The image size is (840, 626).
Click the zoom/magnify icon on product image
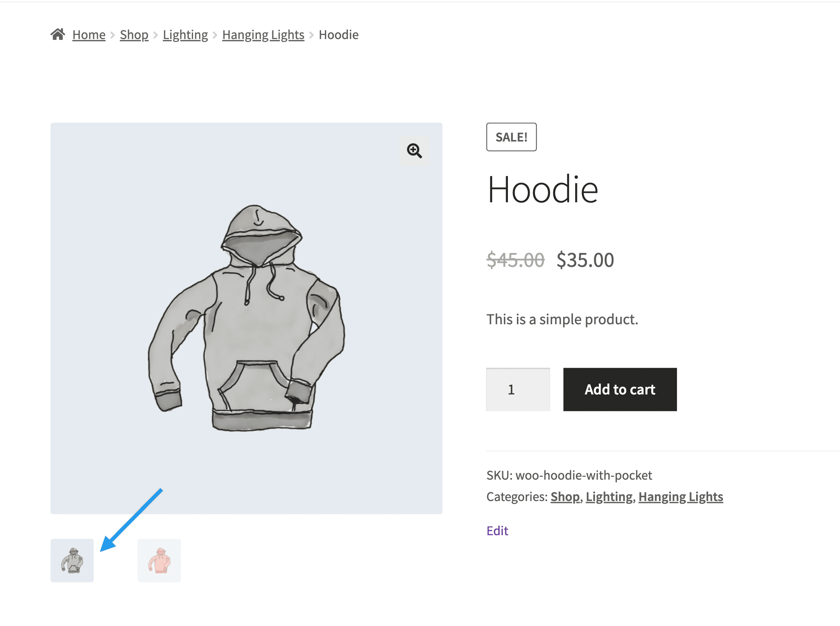pyautogui.click(x=414, y=150)
